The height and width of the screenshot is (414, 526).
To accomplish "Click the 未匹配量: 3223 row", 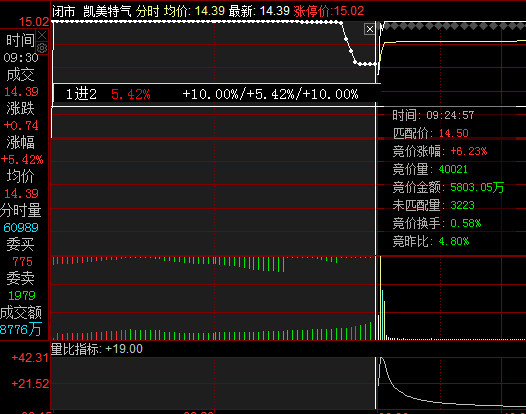I will pos(433,205).
